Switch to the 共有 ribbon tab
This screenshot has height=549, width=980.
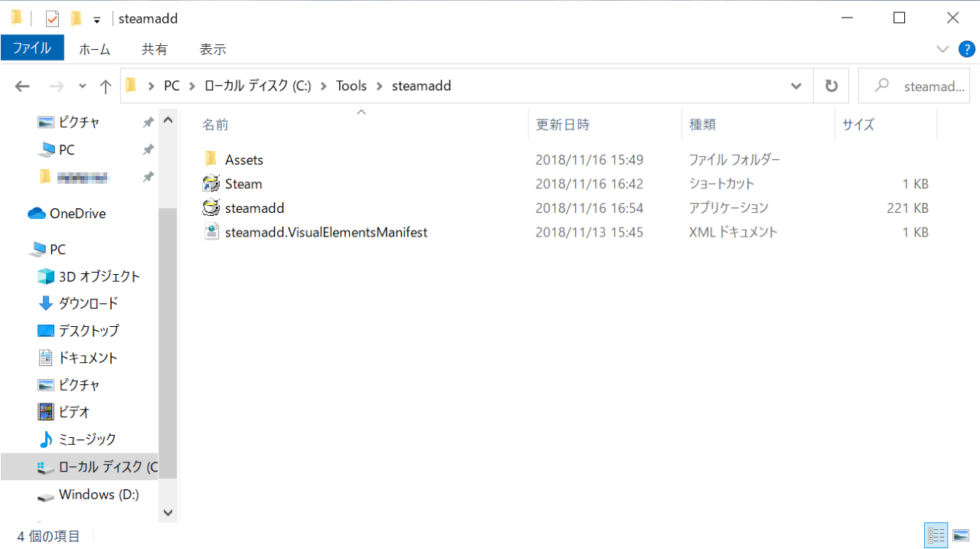155,49
